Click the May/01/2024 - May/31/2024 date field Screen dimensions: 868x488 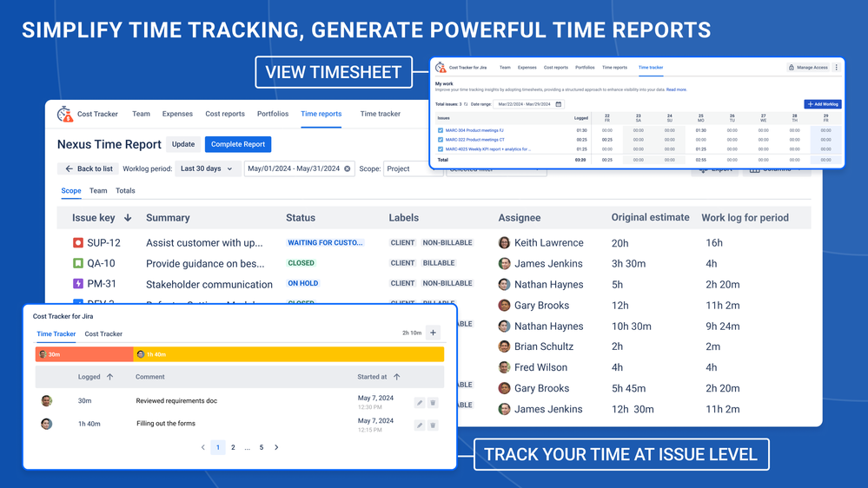[300, 168]
